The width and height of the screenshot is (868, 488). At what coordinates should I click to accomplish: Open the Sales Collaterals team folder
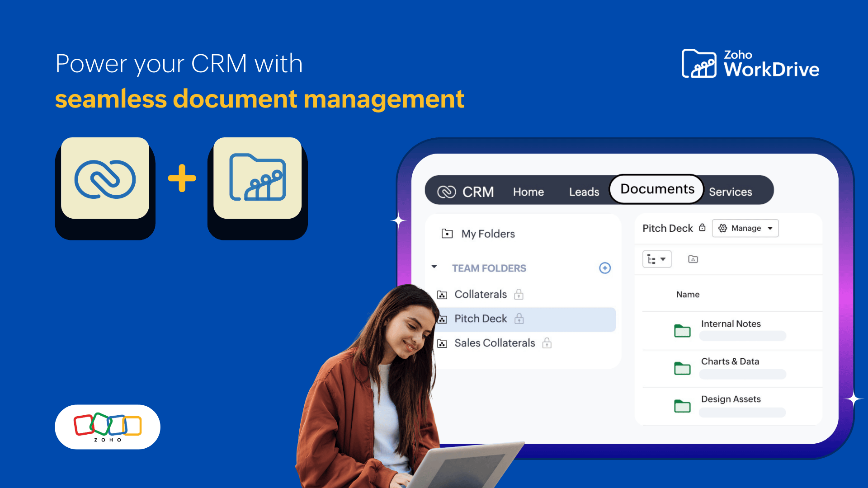pyautogui.click(x=495, y=343)
